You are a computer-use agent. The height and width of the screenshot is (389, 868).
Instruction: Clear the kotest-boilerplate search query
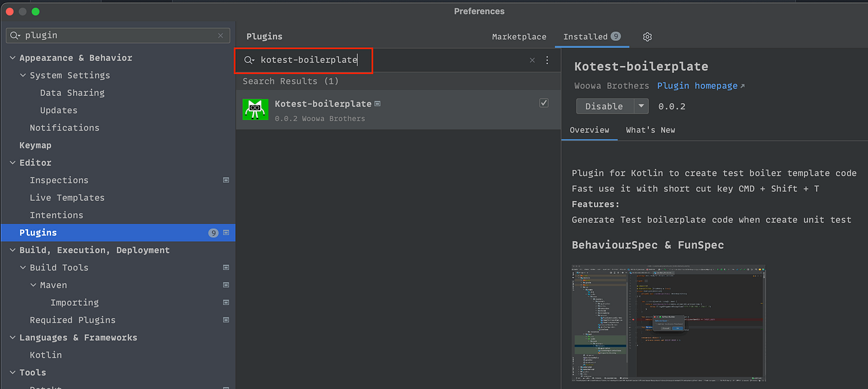[x=532, y=60]
